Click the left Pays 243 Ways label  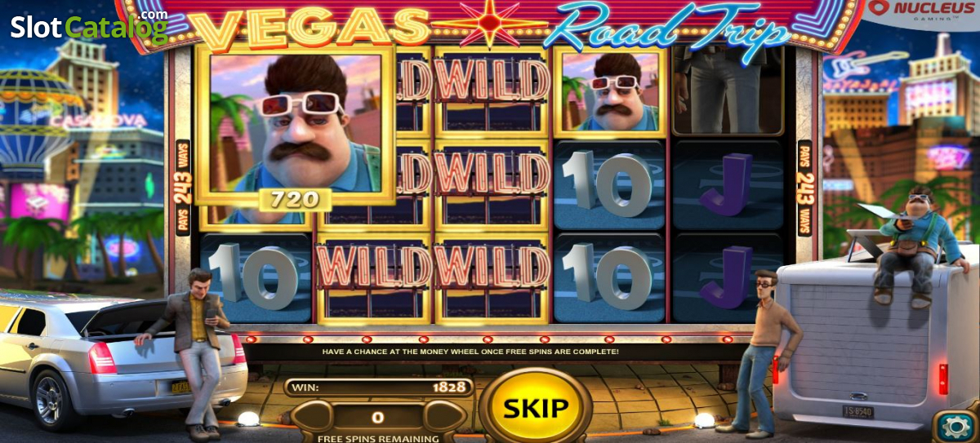click(183, 188)
